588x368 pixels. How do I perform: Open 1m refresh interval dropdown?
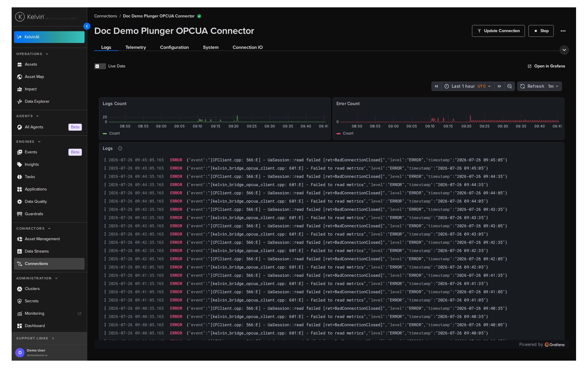point(553,86)
